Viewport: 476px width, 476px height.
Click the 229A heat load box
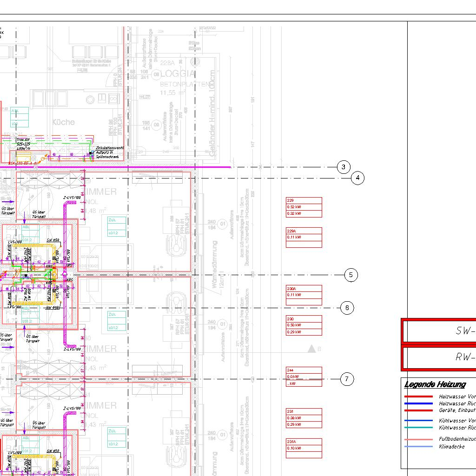coord(304,237)
